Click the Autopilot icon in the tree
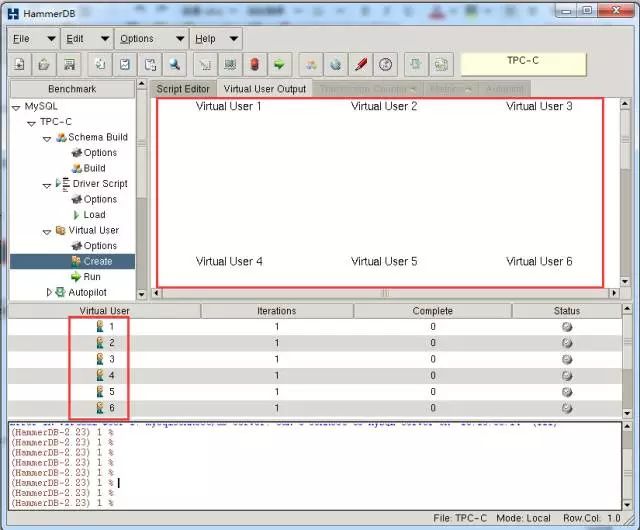The width and height of the screenshot is (640, 530). tap(60, 292)
